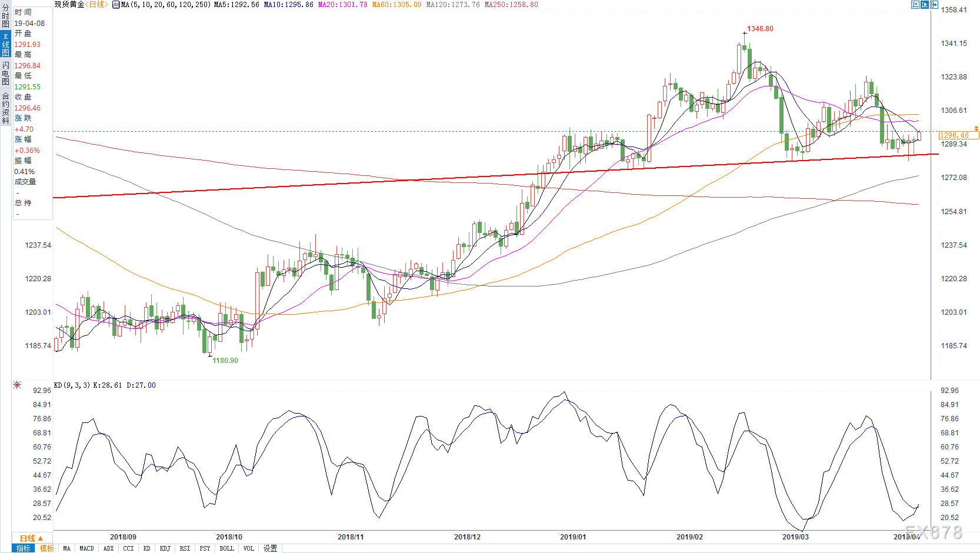This screenshot has height=553, width=980.
Task: Click the 1291.93 open price value
Action: click(x=28, y=45)
